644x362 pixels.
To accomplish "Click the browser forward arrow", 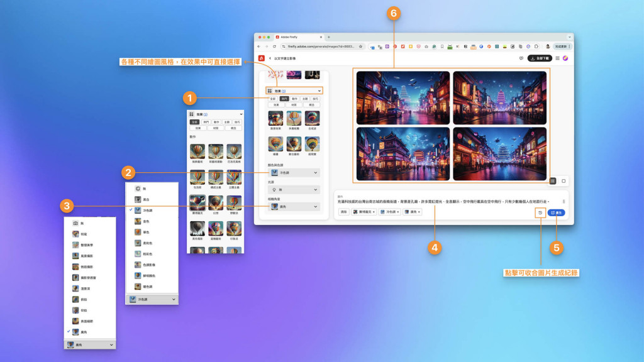I will pyautogui.click(x=266, y=47).
